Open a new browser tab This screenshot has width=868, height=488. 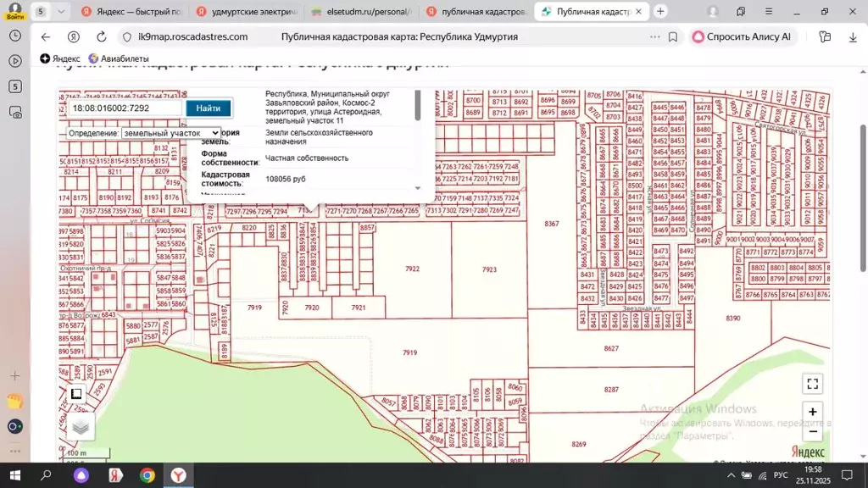[x=661, y=12]
